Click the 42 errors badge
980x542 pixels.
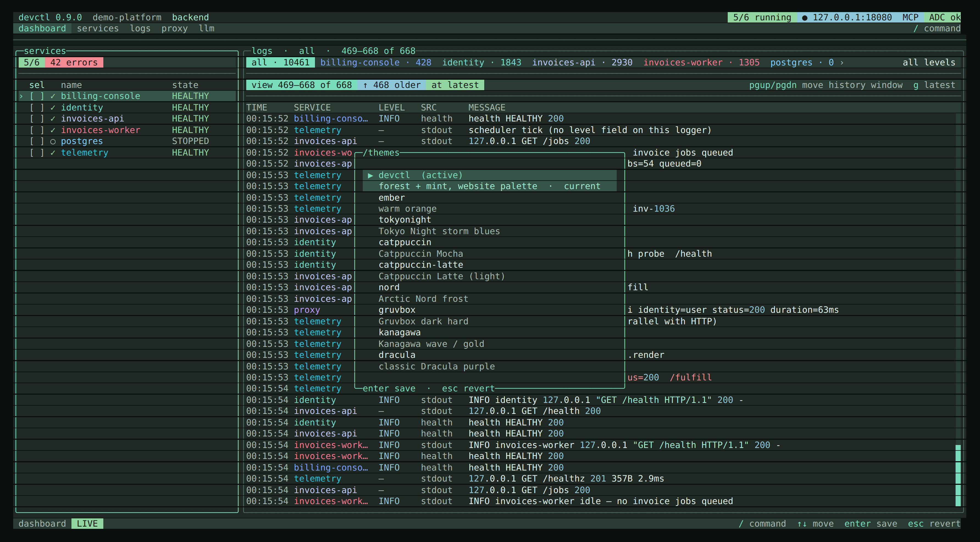(x=74, y=62)
